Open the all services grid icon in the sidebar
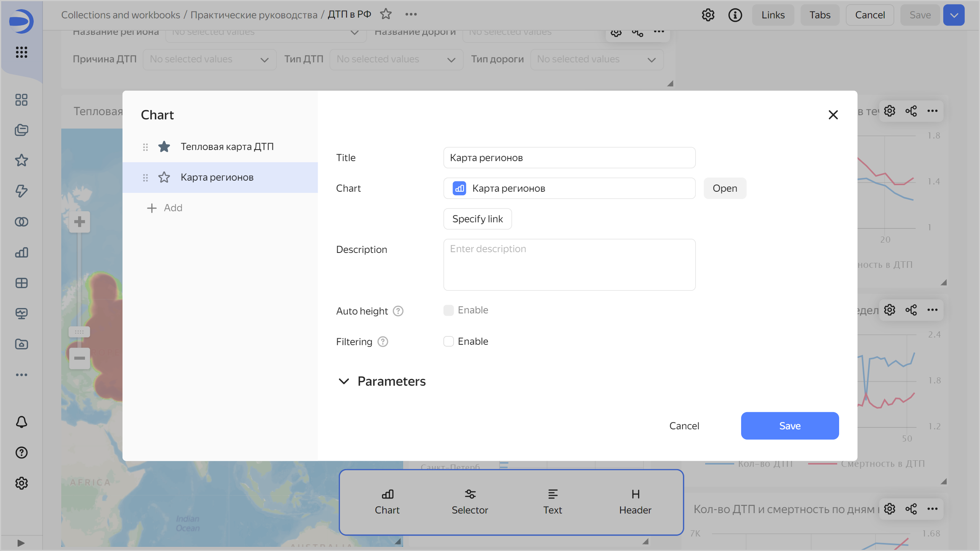 pyautogui.click(x=21, y=52)
